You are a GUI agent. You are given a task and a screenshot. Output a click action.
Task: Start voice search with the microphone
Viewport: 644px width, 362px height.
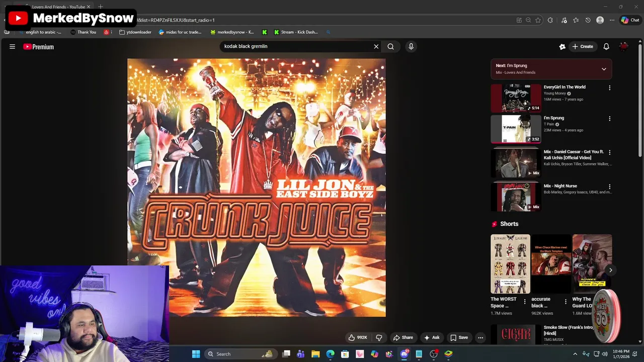(411, 46)
